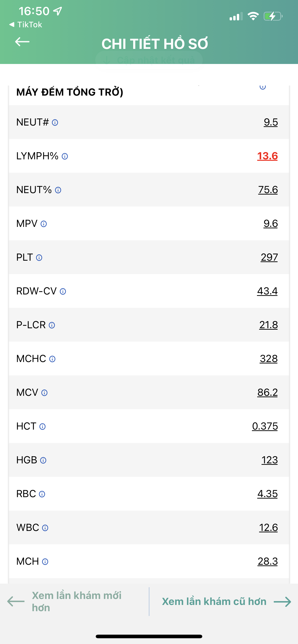Open the info icon next to NEUT#
Image resolution: width=298 pixels, height=644 pixels.
pos(55,122)
